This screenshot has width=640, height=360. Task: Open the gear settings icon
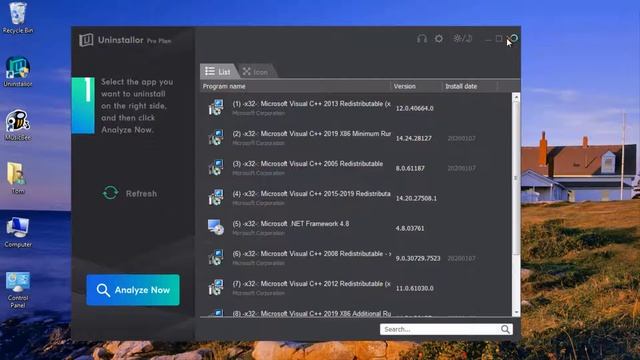(x=439, y=39)
